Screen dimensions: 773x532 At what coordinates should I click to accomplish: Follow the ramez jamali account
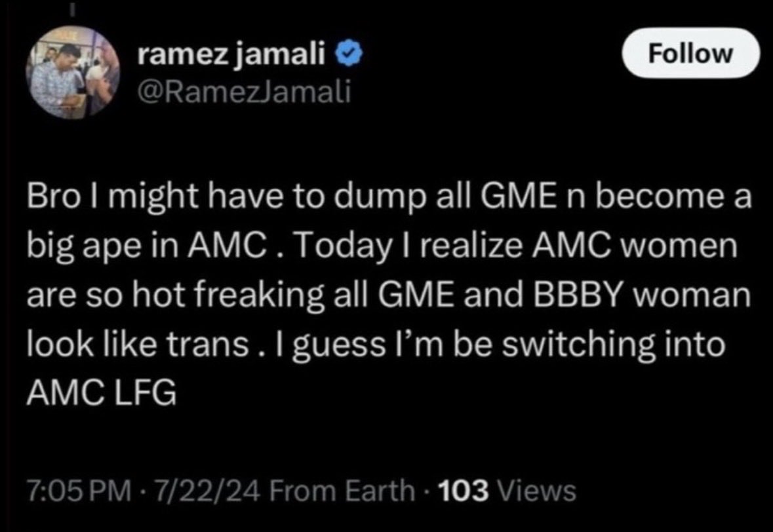690,52
